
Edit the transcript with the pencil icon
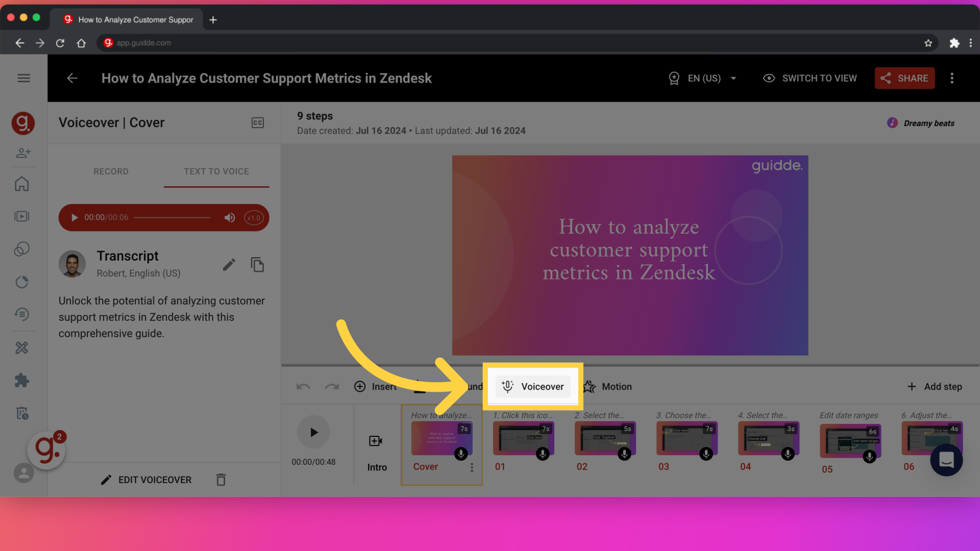point(229,264)
